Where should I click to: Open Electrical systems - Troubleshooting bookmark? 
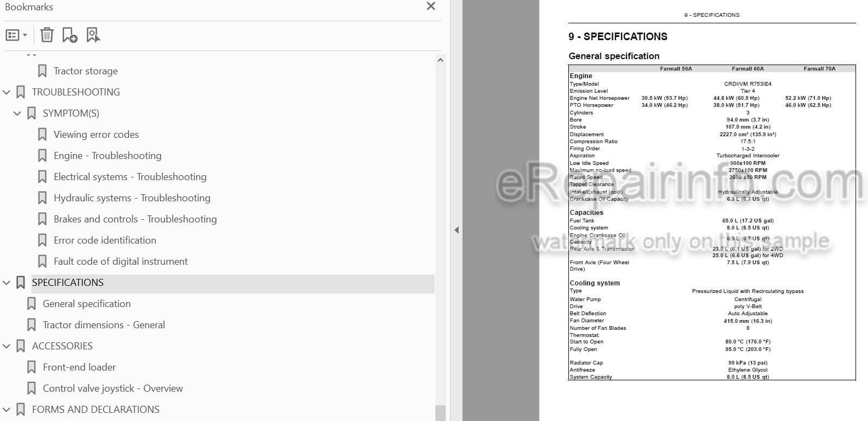pos(130,177)
